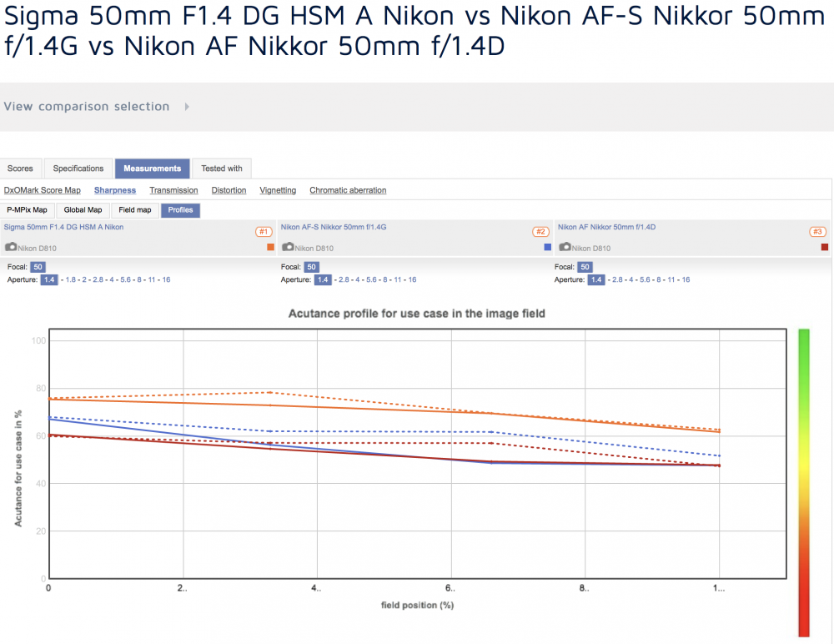Image resolution: width=834 pixels, height=644 pixels.
Task: Select focal length 50 for the AF-S Nikkor f/1.4G
Action: coord(312,267)
